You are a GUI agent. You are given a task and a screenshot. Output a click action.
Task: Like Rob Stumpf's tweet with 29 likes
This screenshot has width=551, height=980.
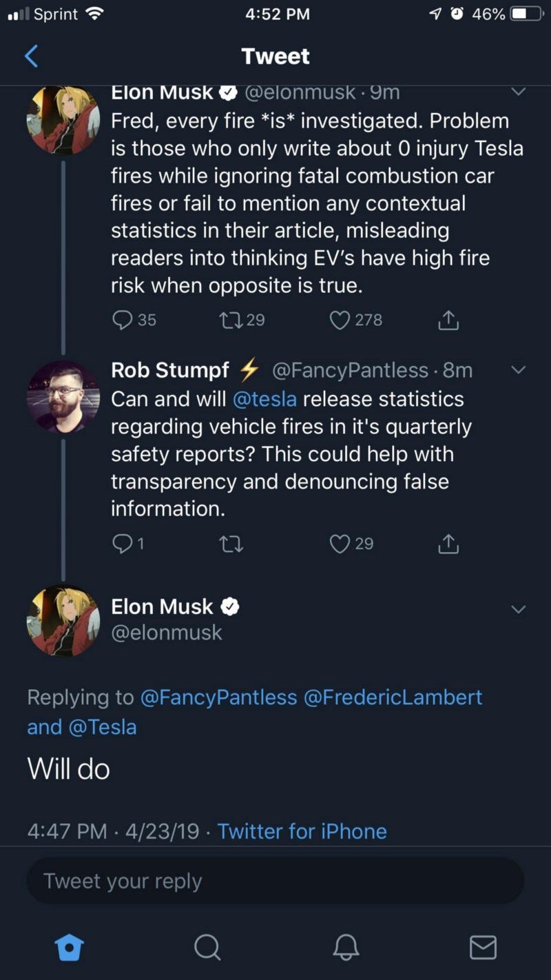tap(340, 544)
